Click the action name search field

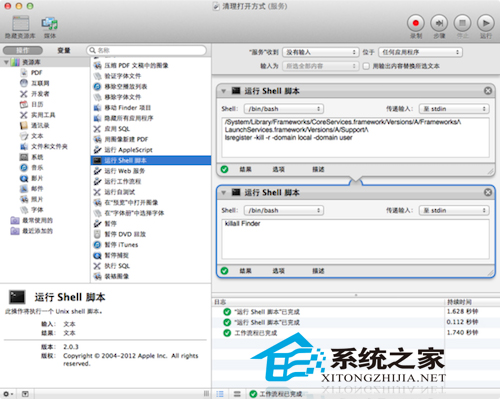click(147, 50)
